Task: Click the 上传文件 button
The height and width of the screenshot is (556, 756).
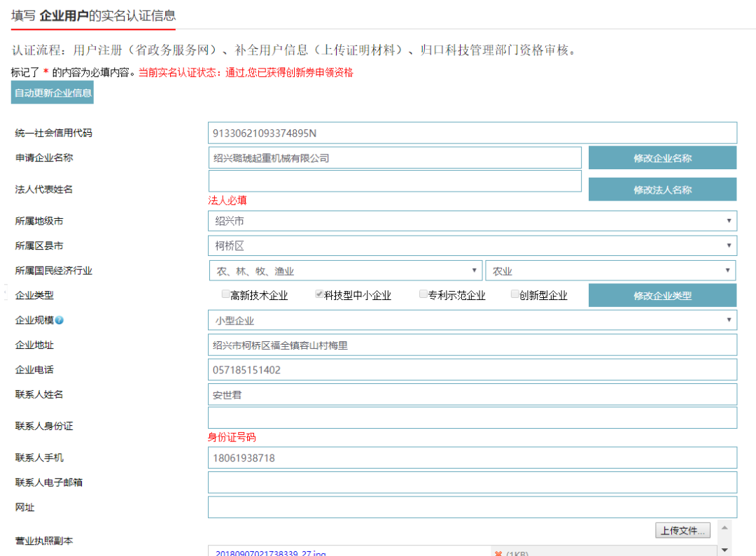Action: click(682, 530)
